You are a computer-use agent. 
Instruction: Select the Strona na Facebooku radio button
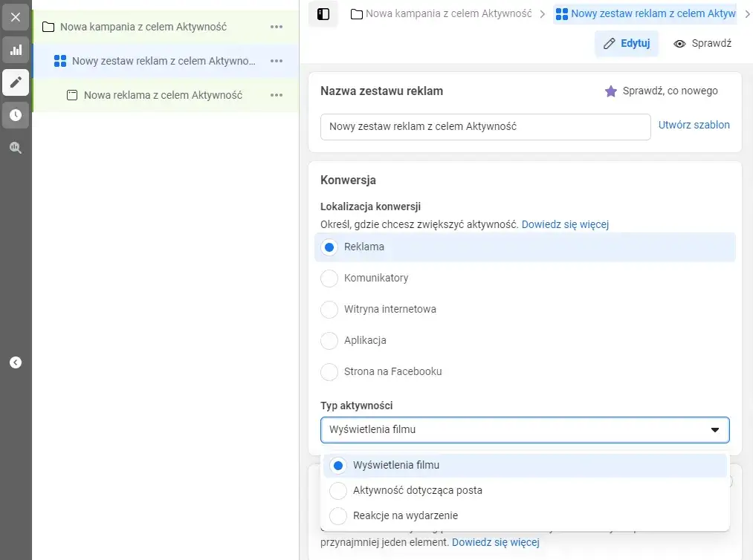(x=329, y=371)
